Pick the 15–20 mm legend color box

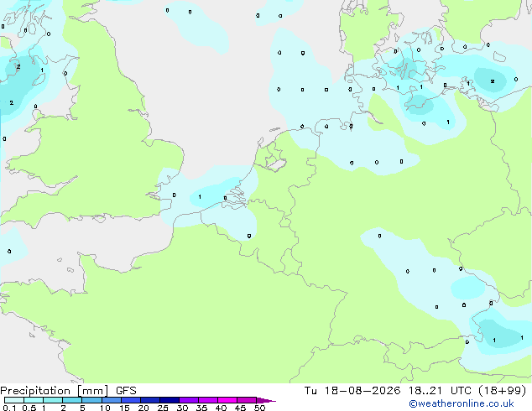point(131,400)
